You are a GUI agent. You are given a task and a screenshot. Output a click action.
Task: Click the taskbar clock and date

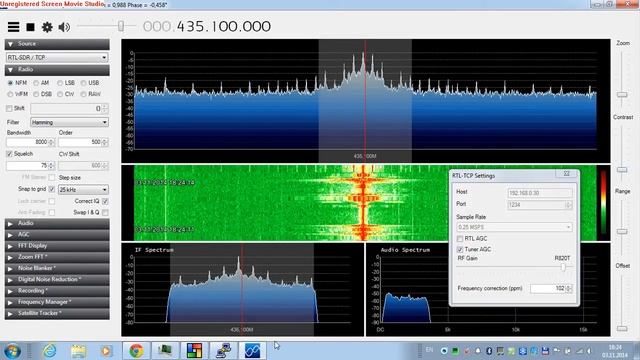click(x=615, y=351)
